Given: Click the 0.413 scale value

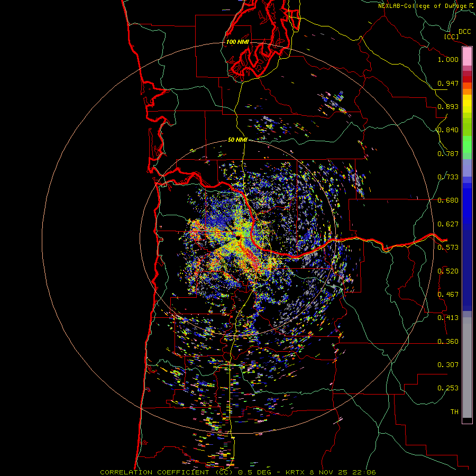Looking at the screenshot, I should pyautogui.click(x=448, y=318).
